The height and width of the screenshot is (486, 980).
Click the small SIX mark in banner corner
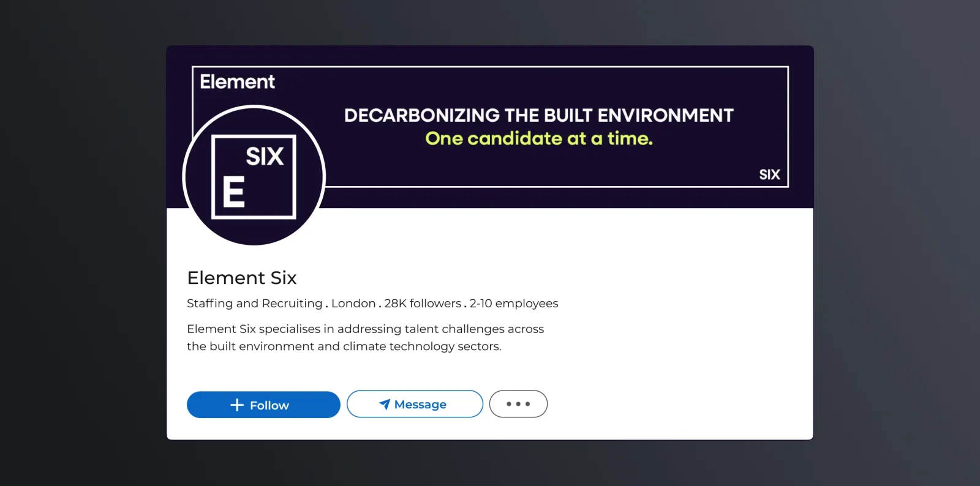click(x=769, y=174)
